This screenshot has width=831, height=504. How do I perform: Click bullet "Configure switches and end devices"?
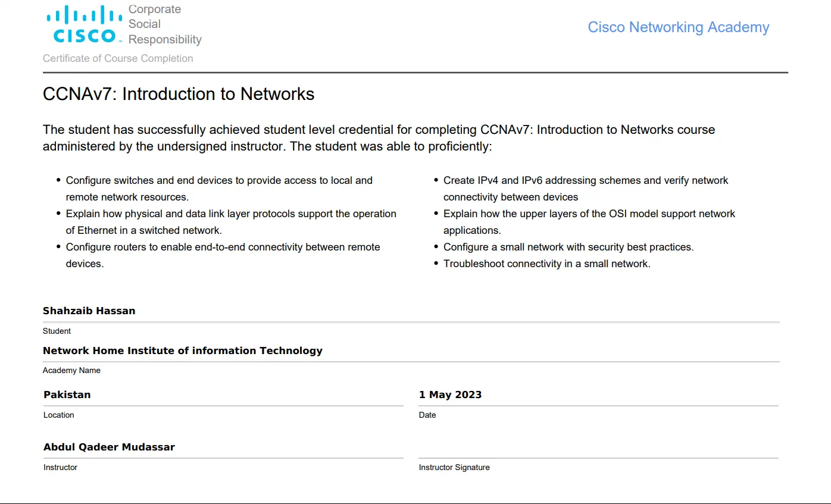pos(219,189)
